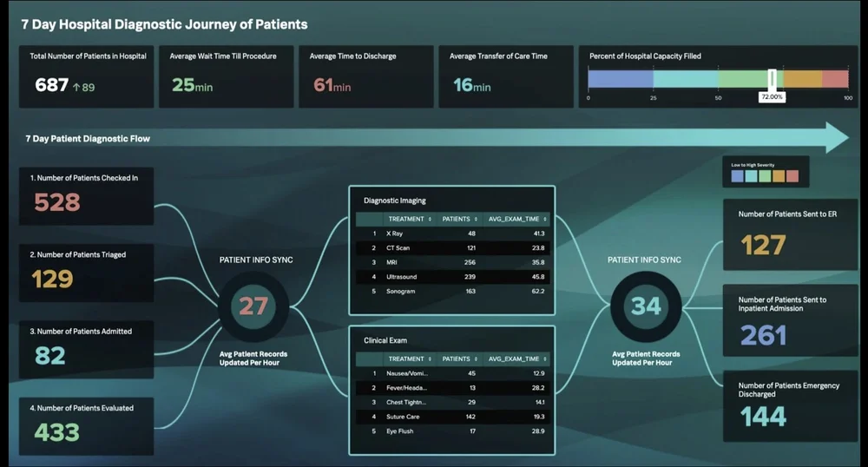The height and width of the screenshot is (467, 868).
Task: Click the Percent of Hospital Capacity Filled label
Action: tap(645, 56)
